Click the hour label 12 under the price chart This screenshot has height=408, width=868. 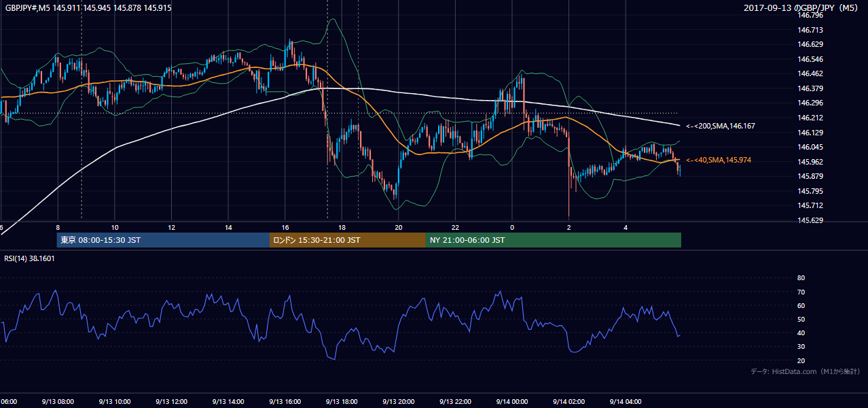172,227
